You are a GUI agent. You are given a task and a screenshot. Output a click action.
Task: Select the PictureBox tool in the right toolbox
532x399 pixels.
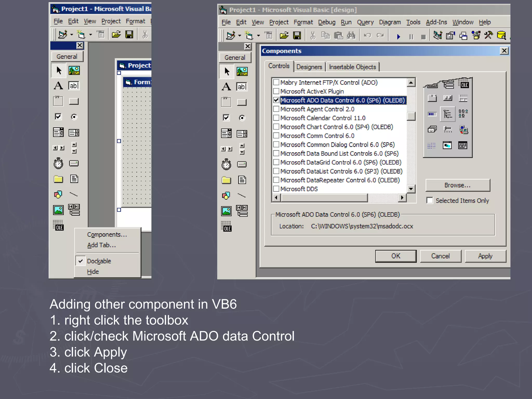coord(242,71)
